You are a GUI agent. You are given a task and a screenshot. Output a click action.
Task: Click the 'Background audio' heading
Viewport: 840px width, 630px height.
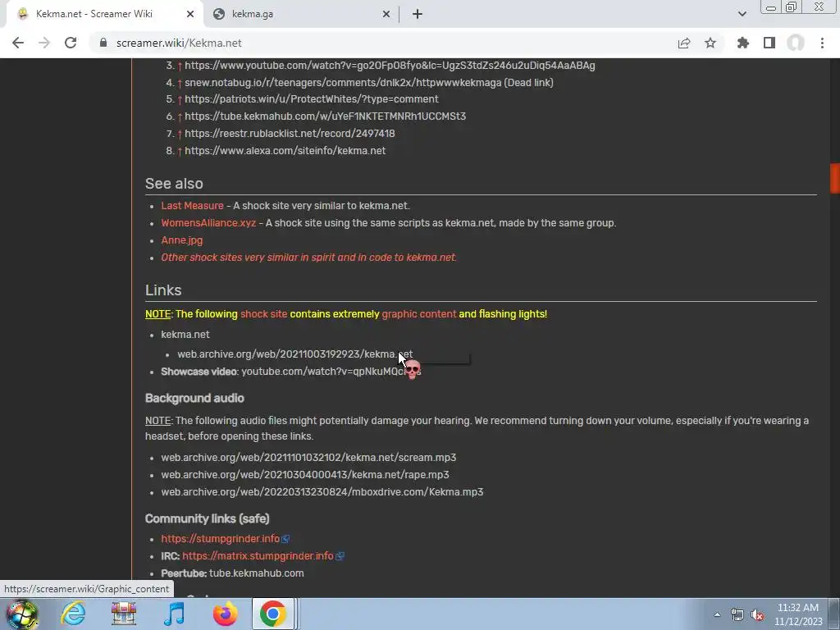(x=194, y=398)
